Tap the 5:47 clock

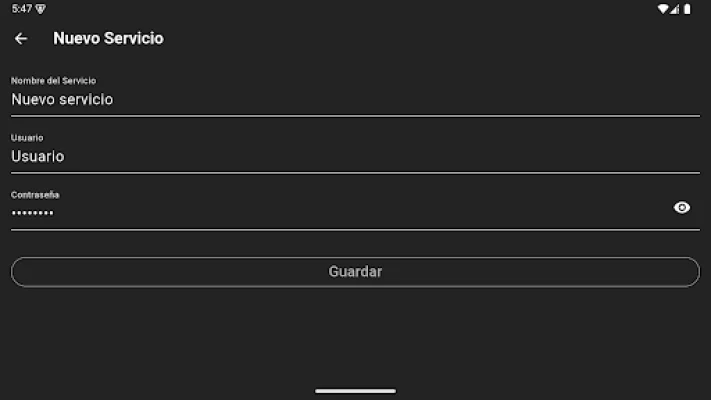click(21, 9)
